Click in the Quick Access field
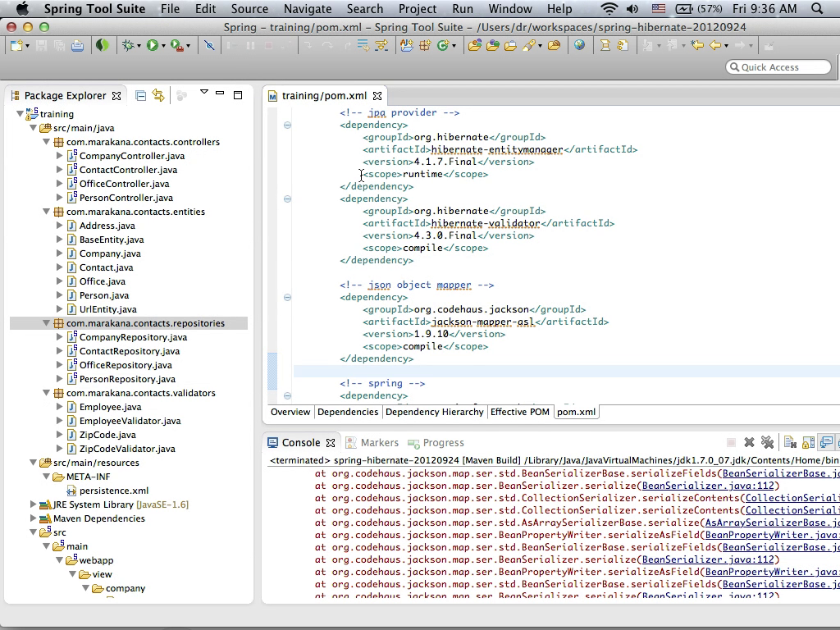 click(x=778, y=67)
